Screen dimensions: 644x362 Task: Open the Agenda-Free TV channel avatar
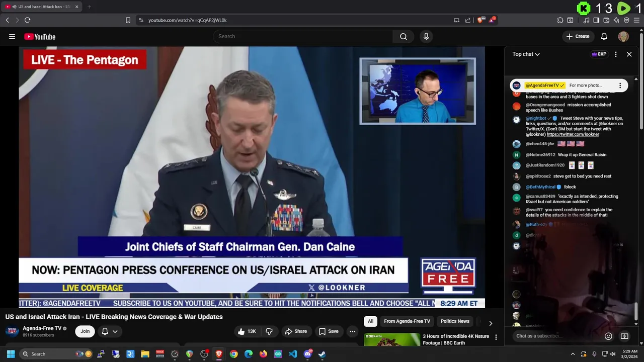coord(12,331)
